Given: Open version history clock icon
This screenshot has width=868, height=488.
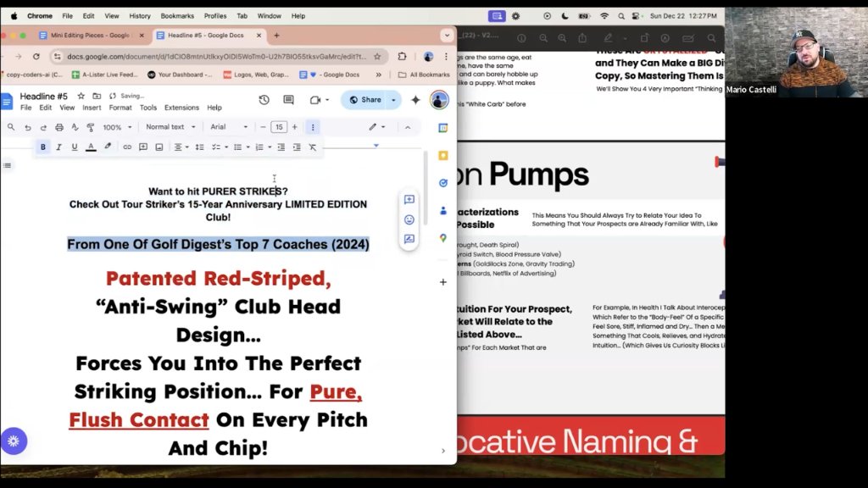Looking at the screenshot, I should coord(264,100).
